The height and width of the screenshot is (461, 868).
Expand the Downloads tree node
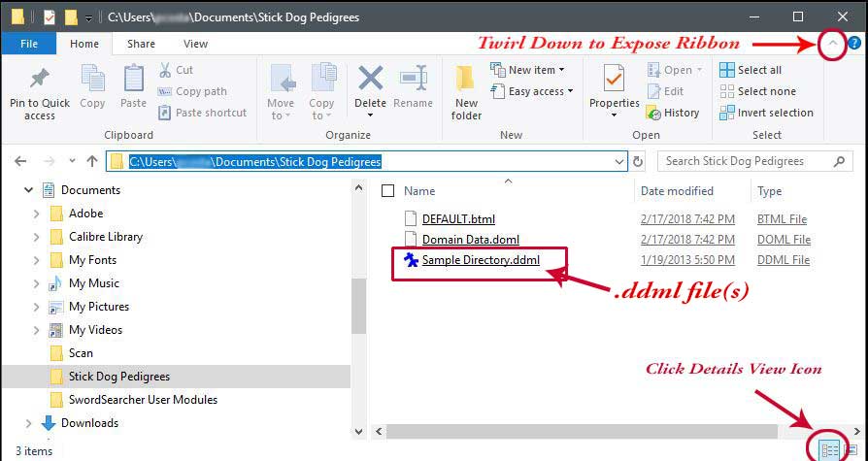click(x=28, y=423)
